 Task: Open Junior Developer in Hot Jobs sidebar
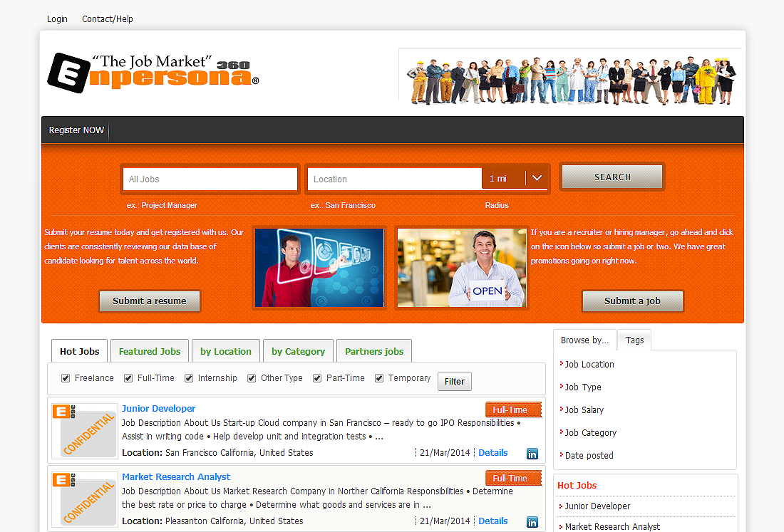[597, 506]
